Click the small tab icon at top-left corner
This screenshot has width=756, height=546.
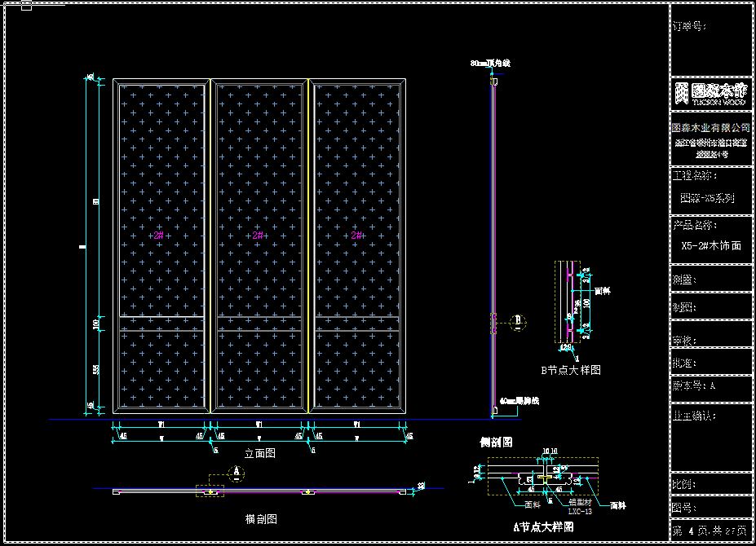point(26,7)
